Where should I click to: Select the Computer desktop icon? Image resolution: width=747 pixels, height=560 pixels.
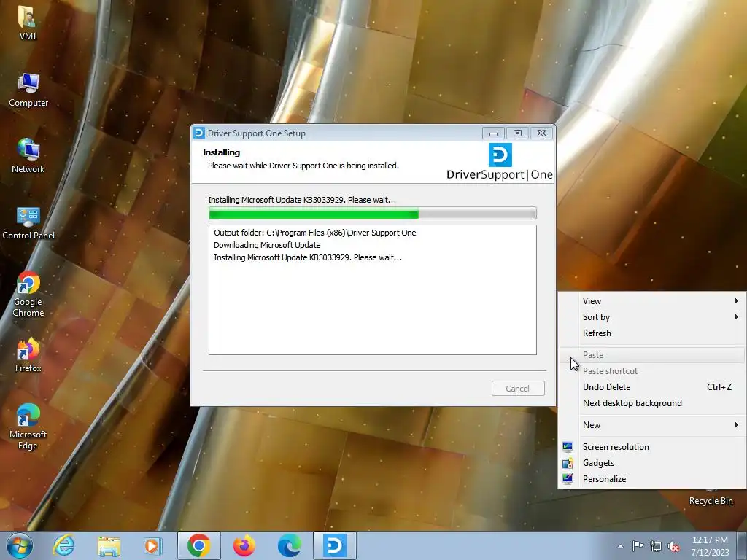28,90
